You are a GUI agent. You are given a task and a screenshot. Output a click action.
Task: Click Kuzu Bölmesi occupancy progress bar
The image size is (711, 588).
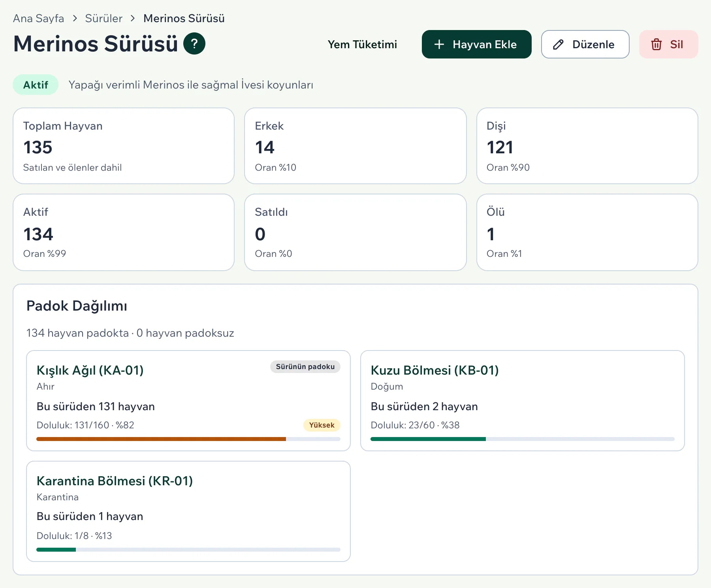pos(523,439)
